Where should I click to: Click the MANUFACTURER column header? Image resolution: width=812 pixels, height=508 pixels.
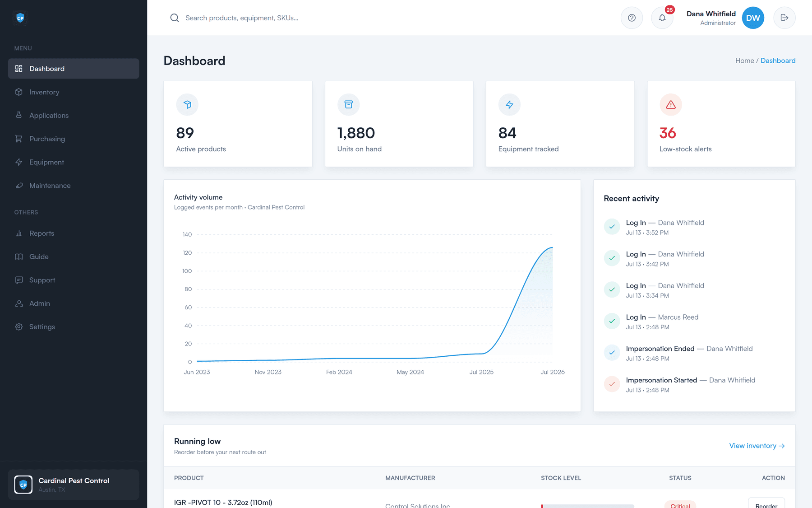[x=410, y=478]
